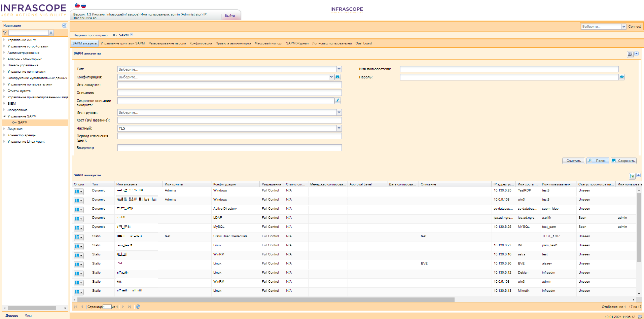Click the navigation panel horizontal scrollbar

[x=32, y=308]
